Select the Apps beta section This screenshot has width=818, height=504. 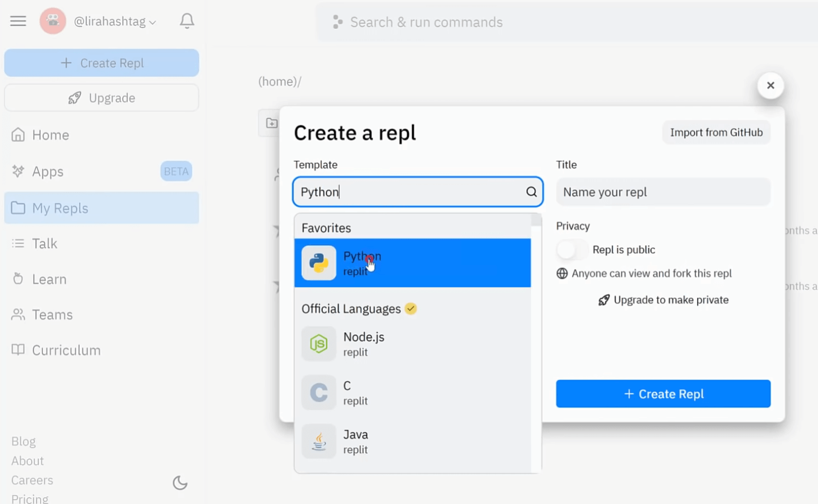pos(47,171)
